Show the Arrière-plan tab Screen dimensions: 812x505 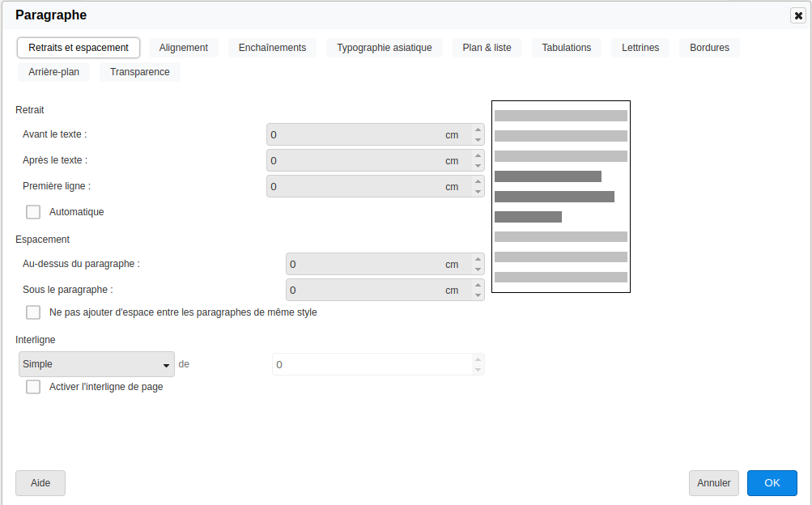click(53, 72)
